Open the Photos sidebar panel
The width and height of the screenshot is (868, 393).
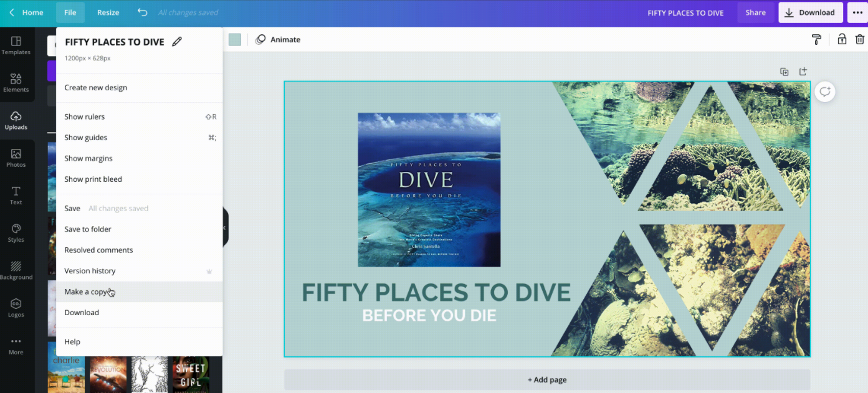(x=16, y=158)
